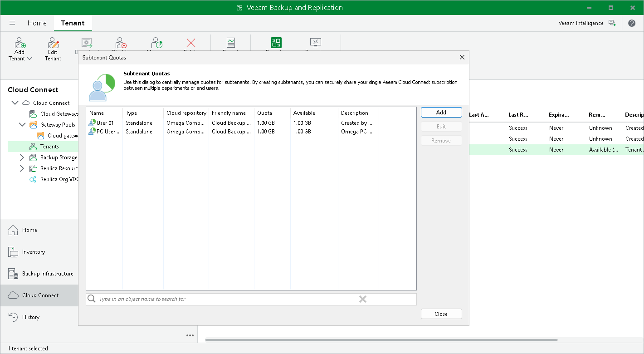Collapse the Cloud Connect tree node
Viewport: 644px width, 354px height.
click(15, 103)
